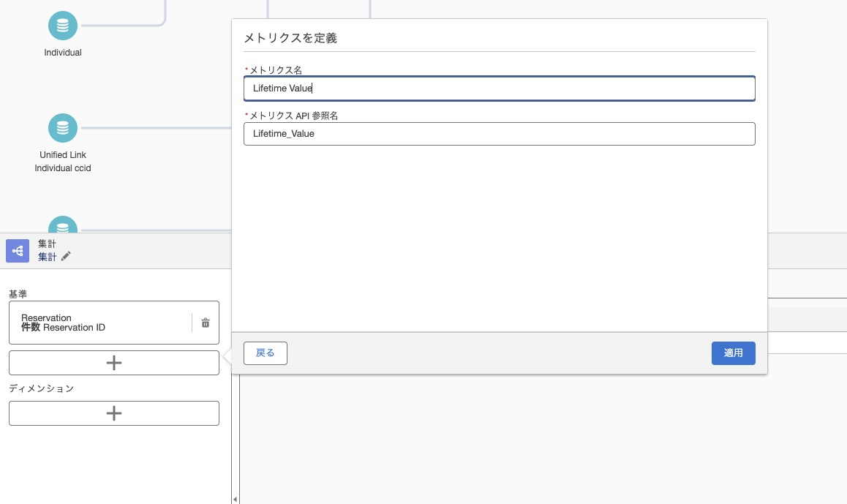Screen dimensions: 847x504
Task: Click the vertical divider beside the left panel
Action: (x=232, y=432)
